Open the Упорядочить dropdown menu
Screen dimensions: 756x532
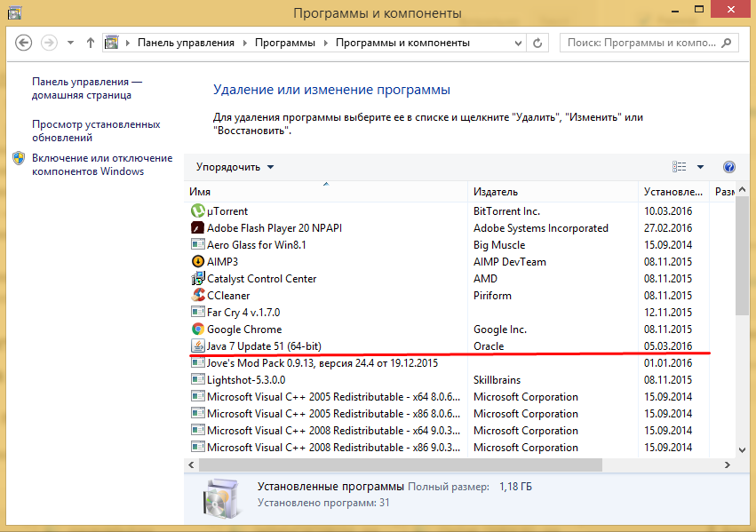pyautogui.click(x=235, y=167)
